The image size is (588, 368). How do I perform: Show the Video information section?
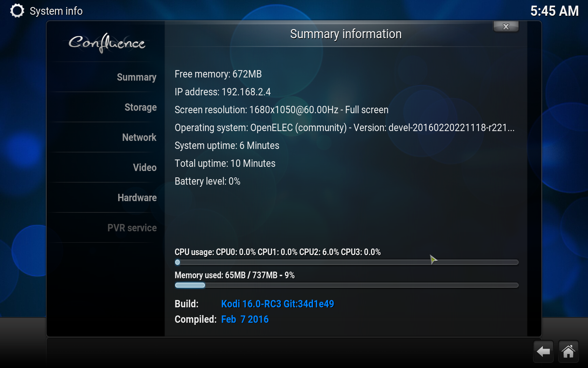[145, 168]
